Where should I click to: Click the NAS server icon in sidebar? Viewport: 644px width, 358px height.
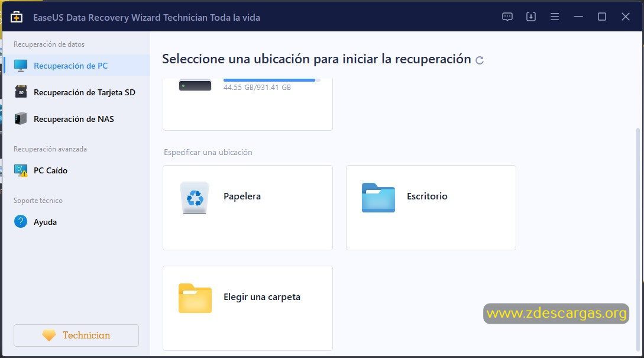pyautogui.click(x=21, y=119)
